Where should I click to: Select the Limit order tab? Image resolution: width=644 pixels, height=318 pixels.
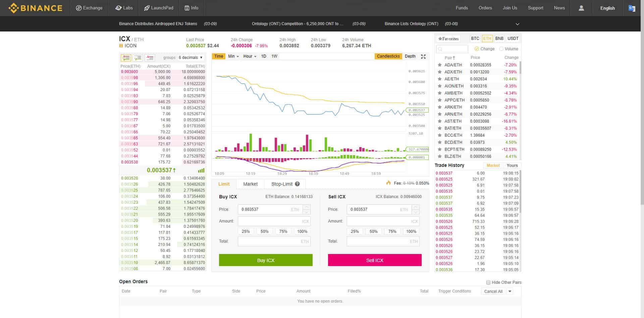[224, 184]
